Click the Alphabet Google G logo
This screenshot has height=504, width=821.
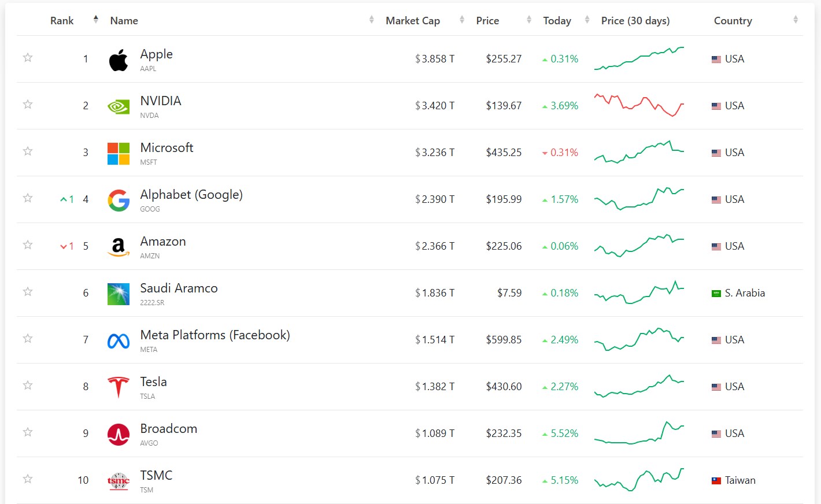coord(119,200)
